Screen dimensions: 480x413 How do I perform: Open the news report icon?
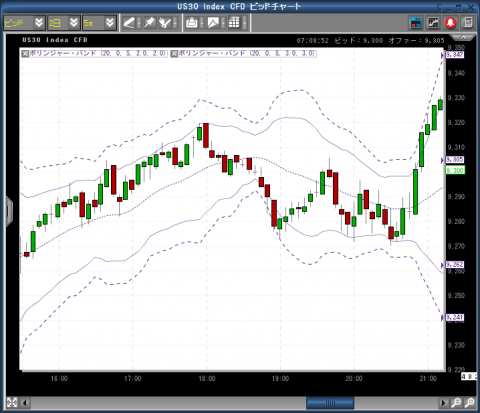point(468,23)
